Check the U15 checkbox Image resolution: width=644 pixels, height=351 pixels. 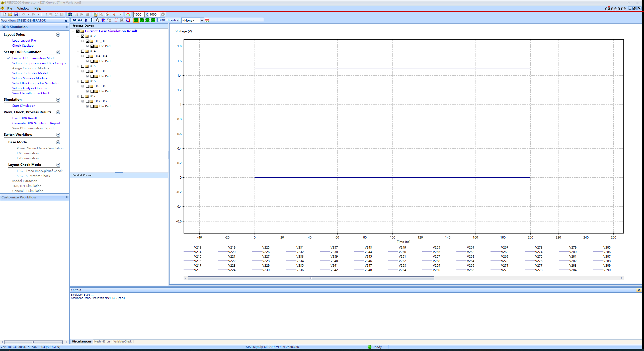(83, 66)
